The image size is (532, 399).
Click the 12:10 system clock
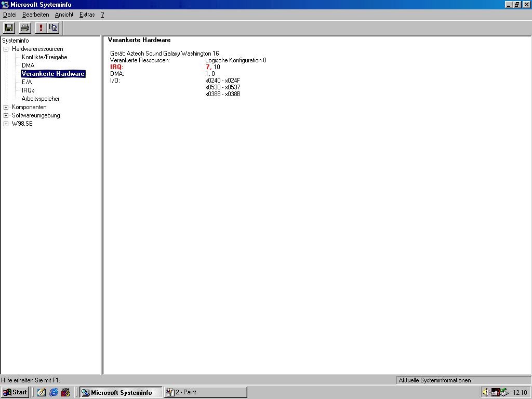click(x=520, y=393)
